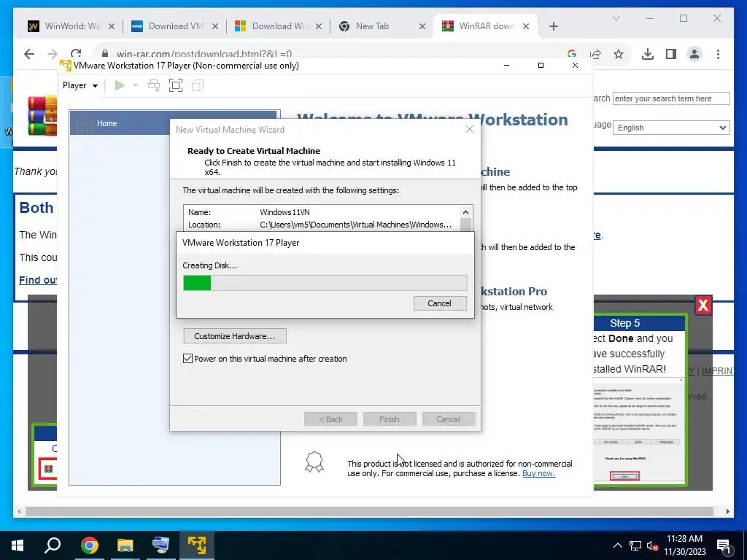
Task: Click Buy now license link
Action: click(539, 473)
